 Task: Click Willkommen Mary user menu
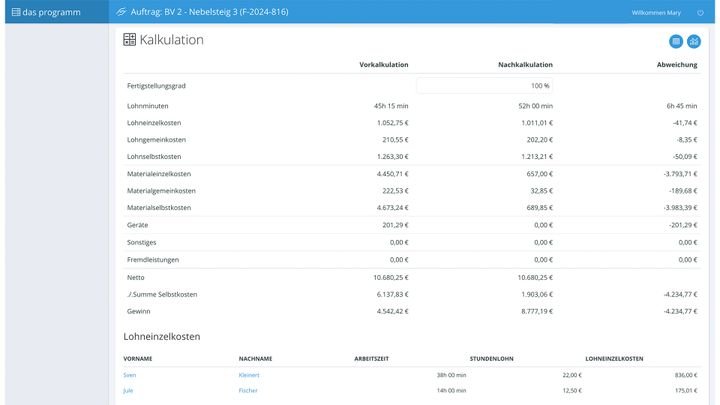[x=655, y=13]
